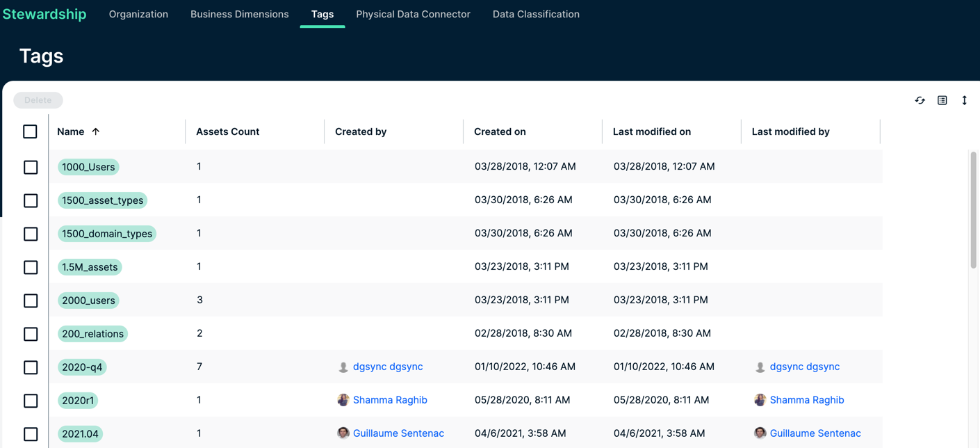Select the checkbox for 2020-q4 row

31,367
